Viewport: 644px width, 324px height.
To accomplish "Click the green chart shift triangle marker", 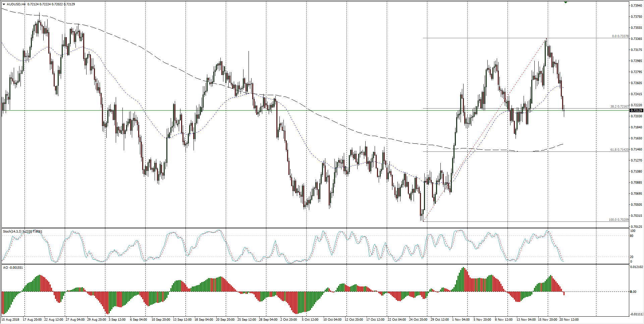I will [x=566, y=2].
